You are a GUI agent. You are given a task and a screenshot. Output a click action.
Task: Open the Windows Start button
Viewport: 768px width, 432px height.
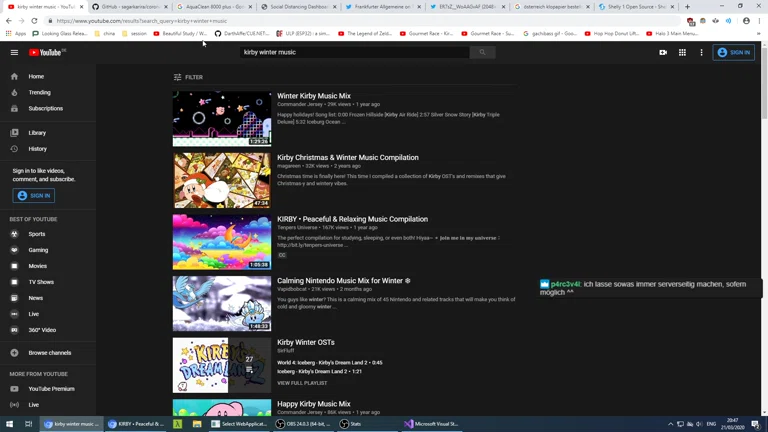click(x=9, y=424)
